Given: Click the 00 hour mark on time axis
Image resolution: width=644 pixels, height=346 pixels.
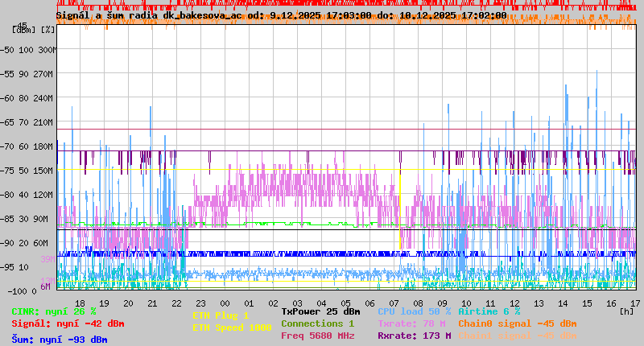Looking at the screenshot, I should click(x=225, y=303).
